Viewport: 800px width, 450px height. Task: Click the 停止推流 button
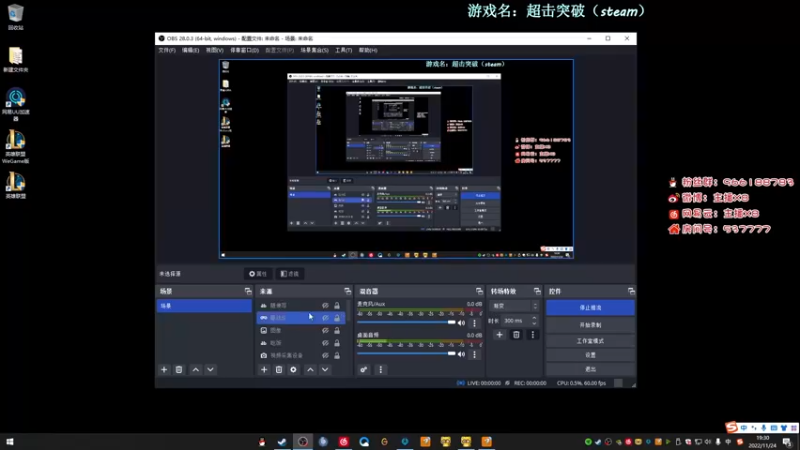[590, 308]
